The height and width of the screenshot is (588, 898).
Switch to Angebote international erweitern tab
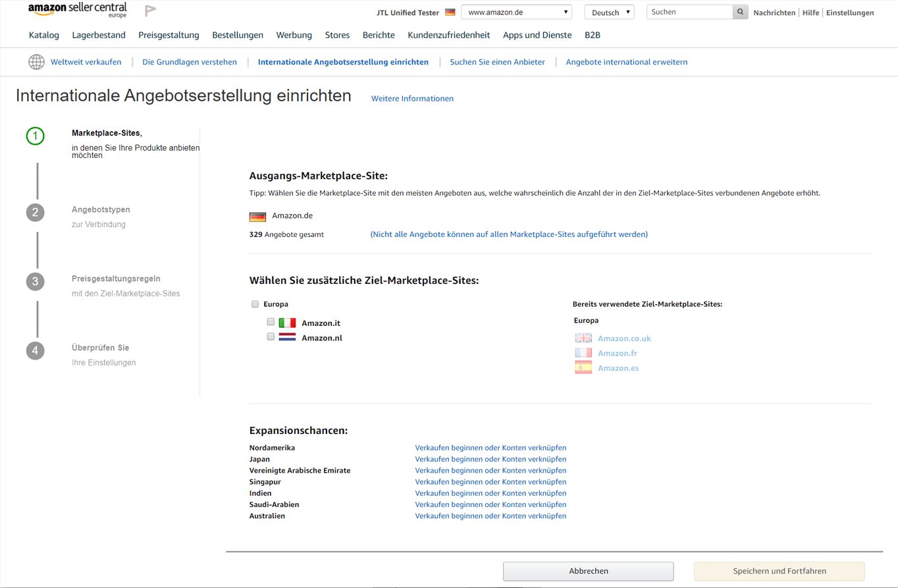click(627, 62)
